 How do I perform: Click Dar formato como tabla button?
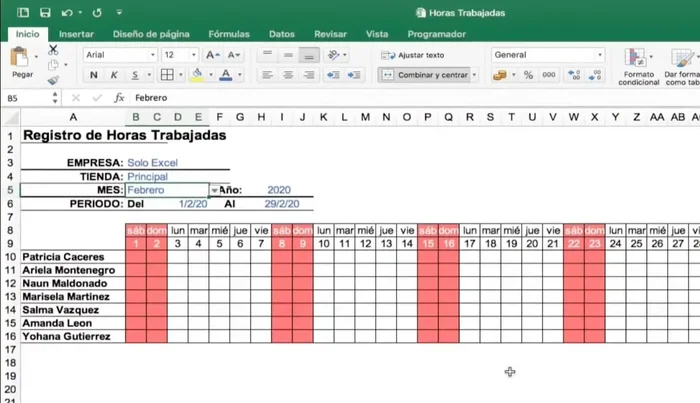[682, 67]
